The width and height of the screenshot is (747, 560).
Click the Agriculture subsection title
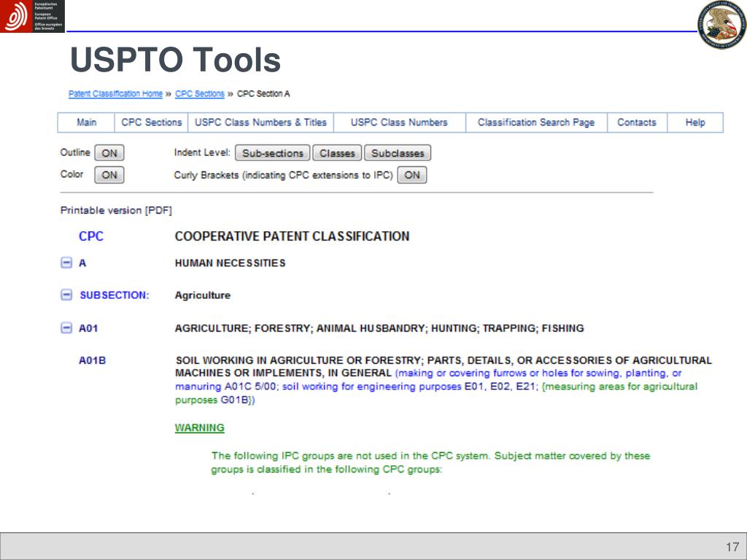tap(203, 295)
